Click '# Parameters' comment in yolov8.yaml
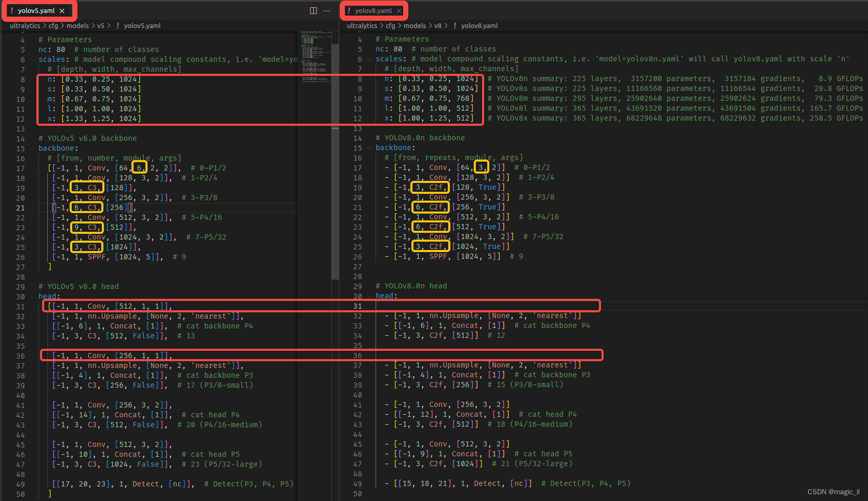The height and width of the screenshot is (501, 868). [x=402, y=39]
